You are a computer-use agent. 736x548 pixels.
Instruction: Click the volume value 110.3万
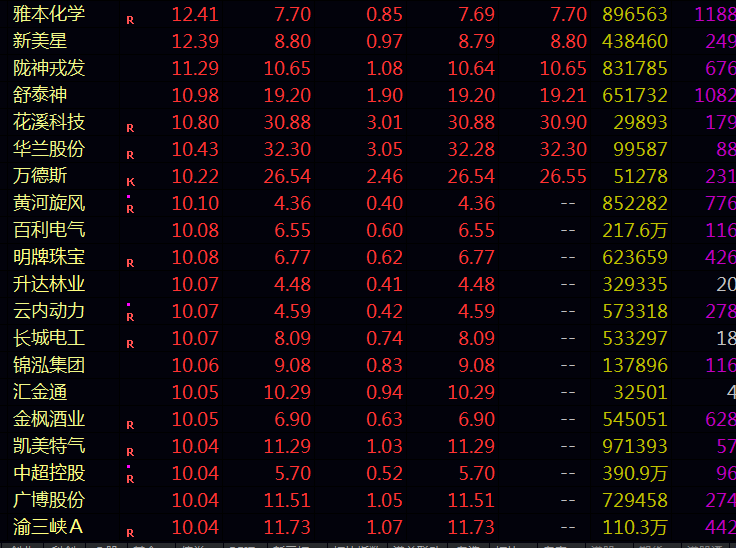[x=635, y=527]
